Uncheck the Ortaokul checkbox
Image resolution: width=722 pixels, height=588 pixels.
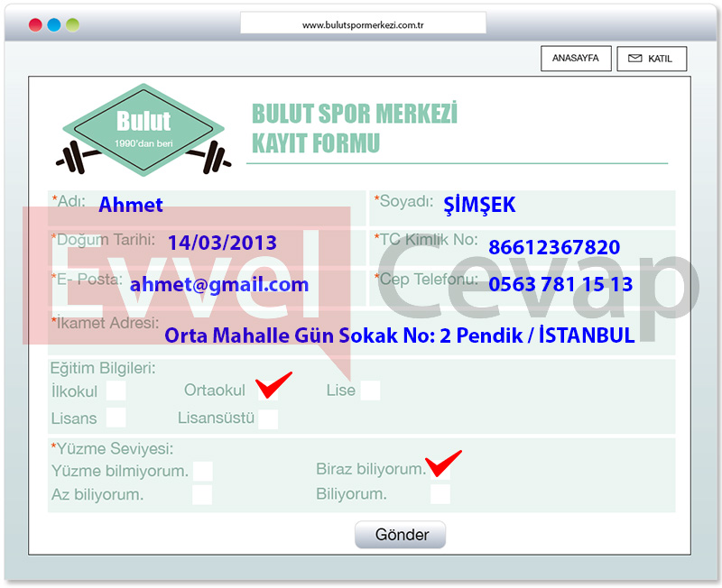coord(268,390)
